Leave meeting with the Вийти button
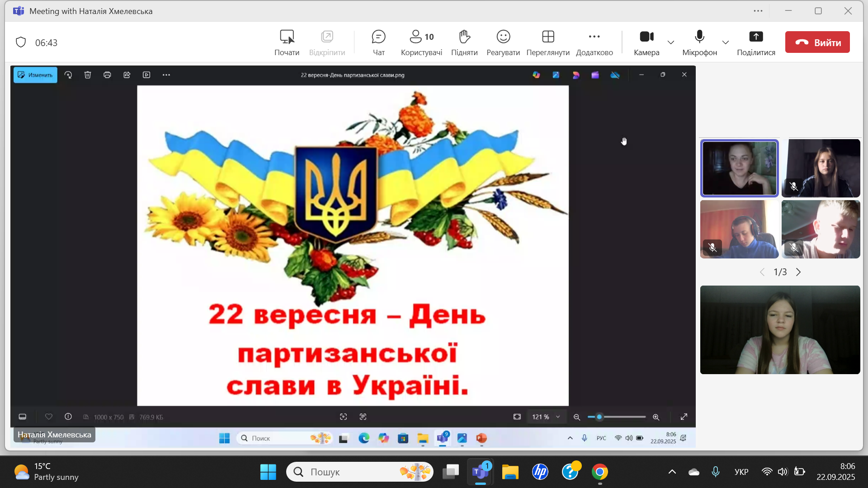 click(817, 42)
